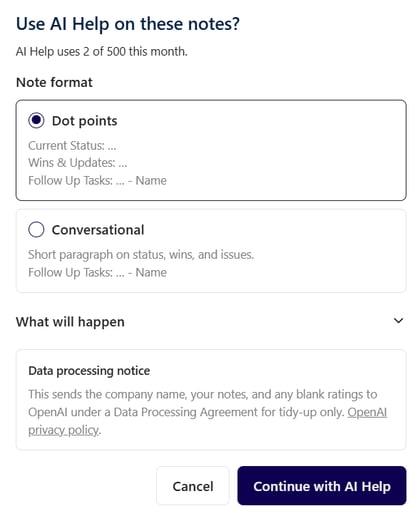
Task: Click the Wins & Updates preview line
Action: (78, 163)
